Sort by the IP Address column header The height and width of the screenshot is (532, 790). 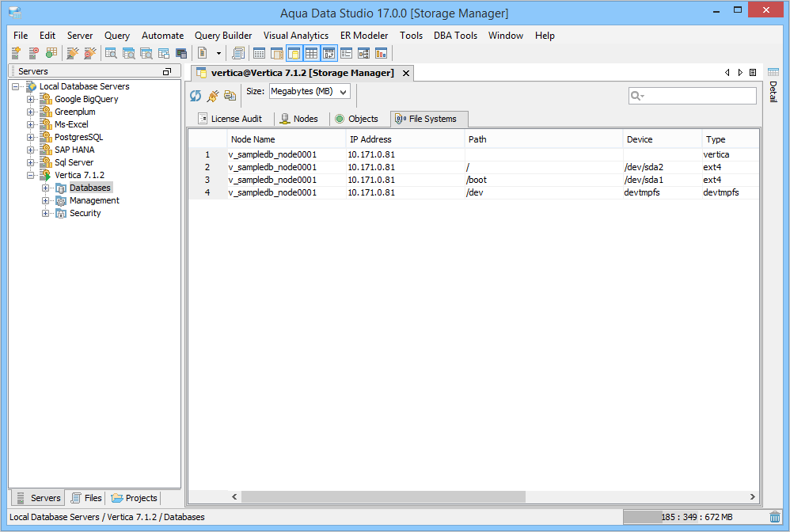click(405, 139)
